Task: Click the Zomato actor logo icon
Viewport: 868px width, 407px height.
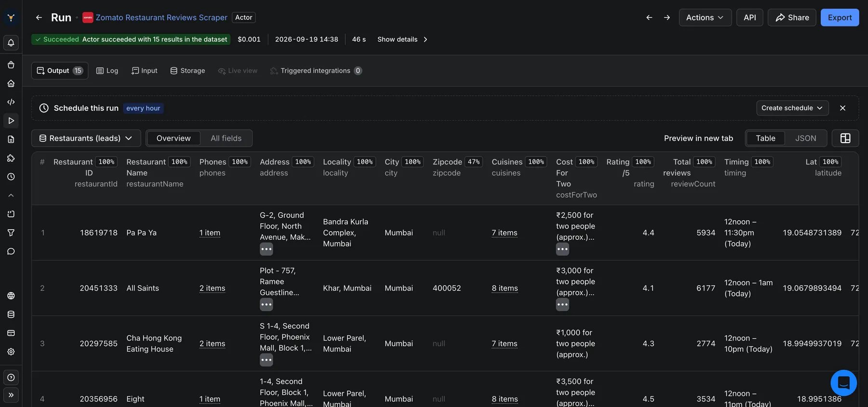Action: coord(88,18)
